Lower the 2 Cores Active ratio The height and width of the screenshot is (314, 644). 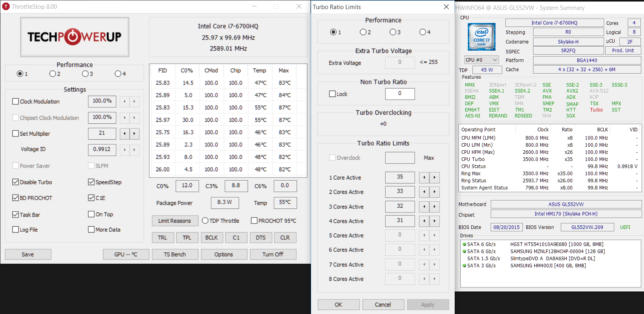[x=424, y=192]
